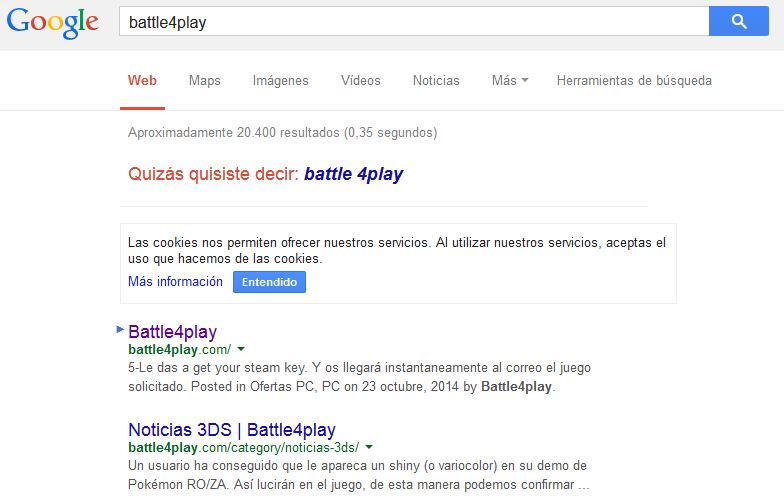Viewport: 784px width, 503px height.
Task: Click the suggested query 'battle 4play'
Action: (x=353, y=174)
